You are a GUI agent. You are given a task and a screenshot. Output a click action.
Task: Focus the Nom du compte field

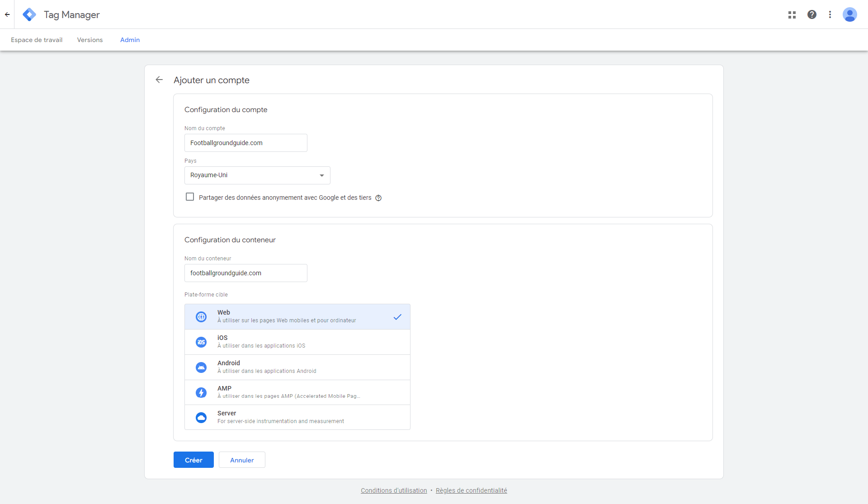(245, 143)
